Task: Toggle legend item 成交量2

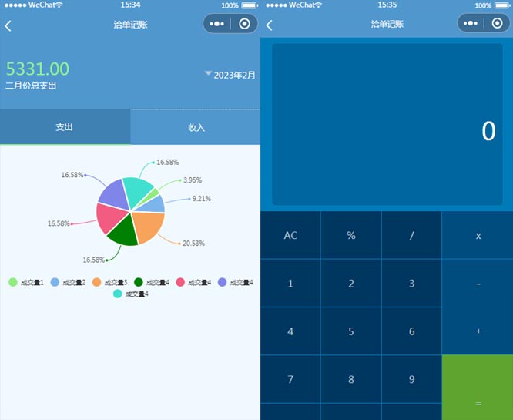Action: (x=68, y=282)
